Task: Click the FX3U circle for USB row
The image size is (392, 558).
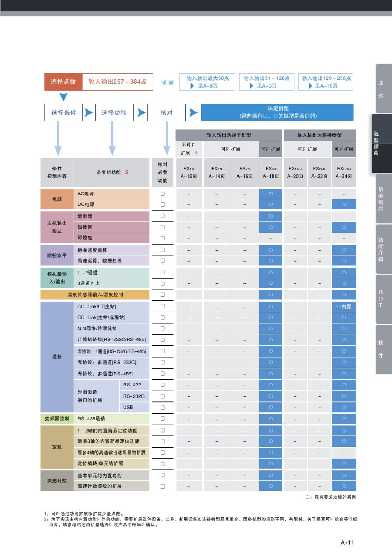Action: (270, 408)
